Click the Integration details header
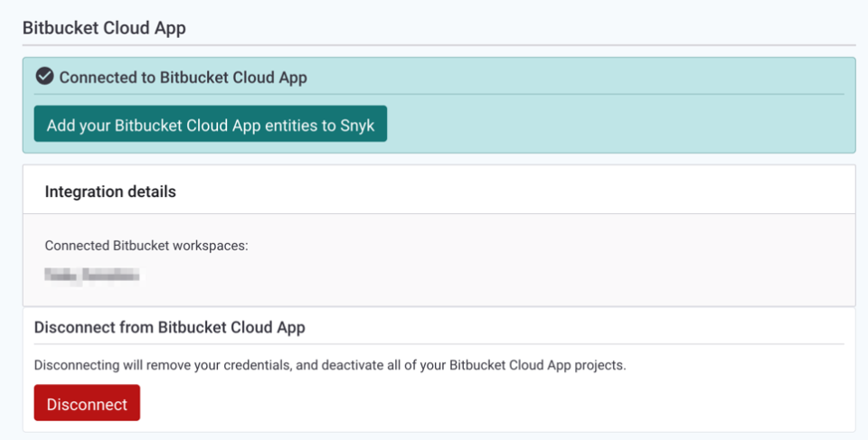Screen dimensions: 868x440 coord(110,192)
